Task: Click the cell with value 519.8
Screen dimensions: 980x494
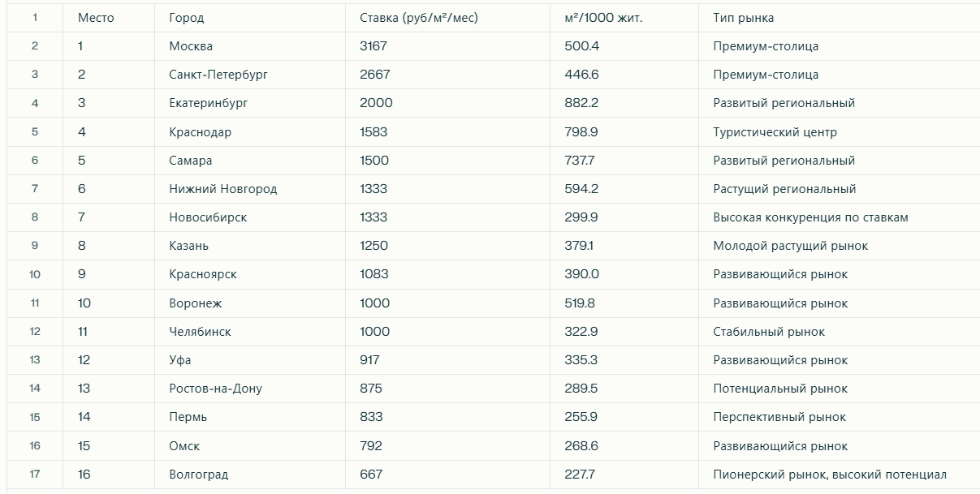Action: (x=580, y=303)
